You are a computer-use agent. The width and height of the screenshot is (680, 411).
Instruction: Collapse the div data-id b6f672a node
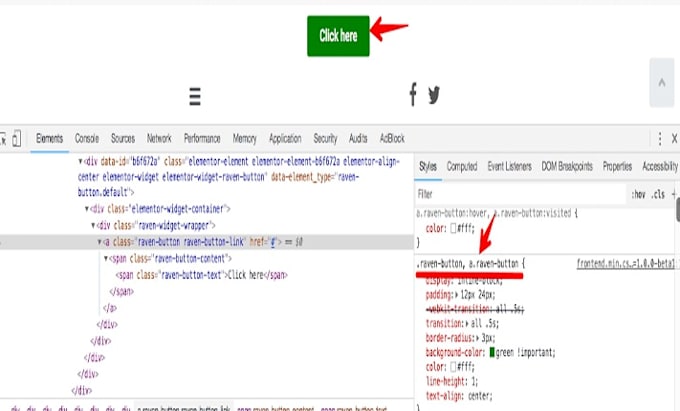[x=80, y=161]
